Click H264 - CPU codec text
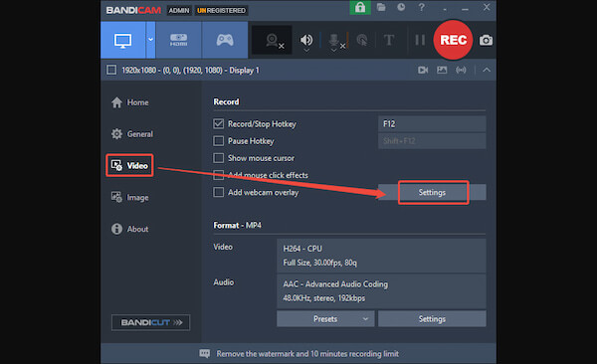 [302, 249]
